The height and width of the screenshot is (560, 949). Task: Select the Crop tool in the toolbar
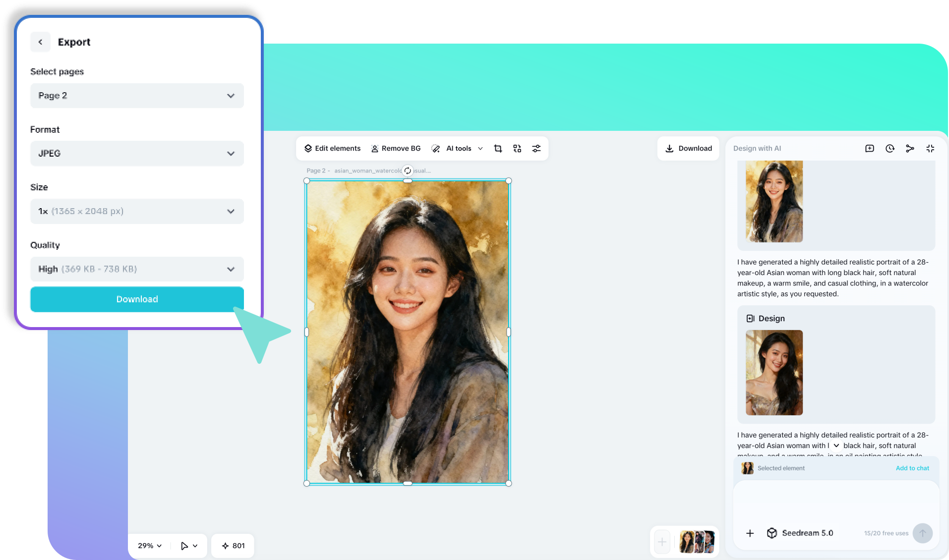coord(497,148)
